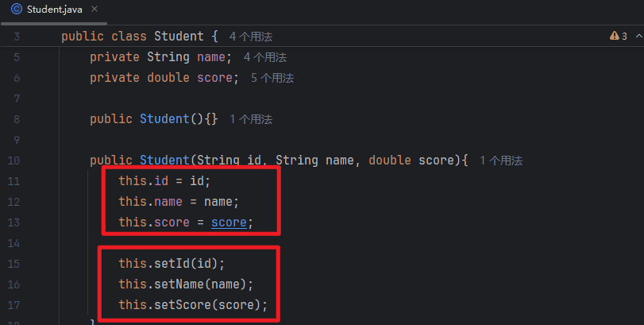
Task: Select the Student.java tab
Action: tap(52, 10)
